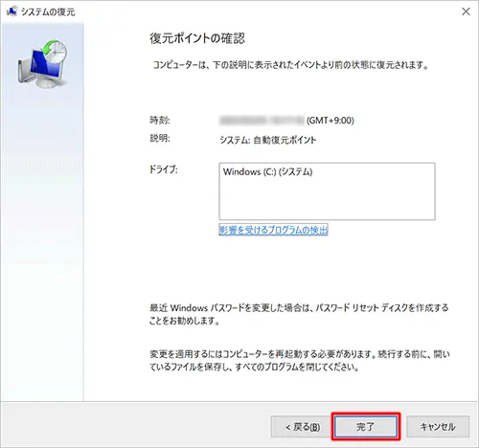
Task: Click the restart-required notice paragraph
Action: (x=300, y=360)
